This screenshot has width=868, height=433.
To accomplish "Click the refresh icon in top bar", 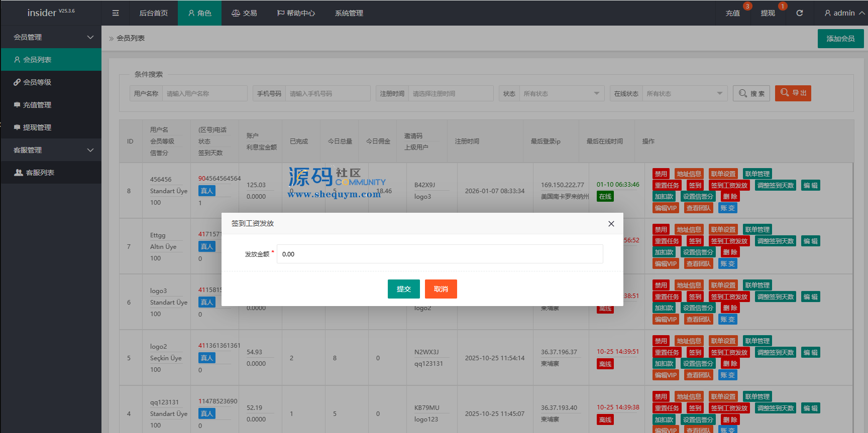I will (x=799, y=13).
